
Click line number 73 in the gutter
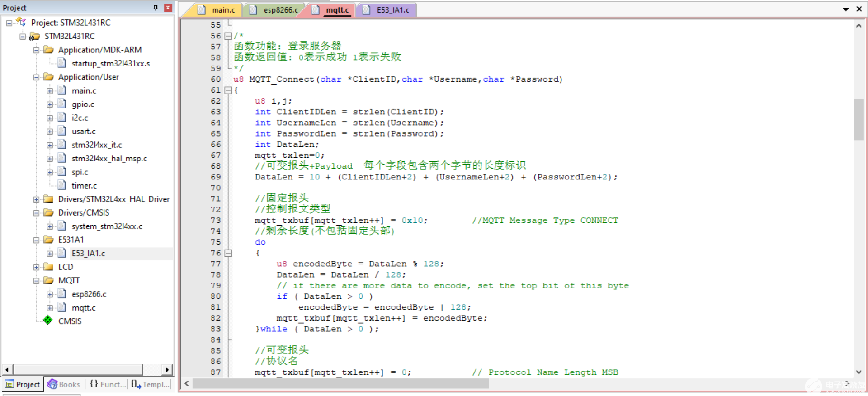click(216, 220)
